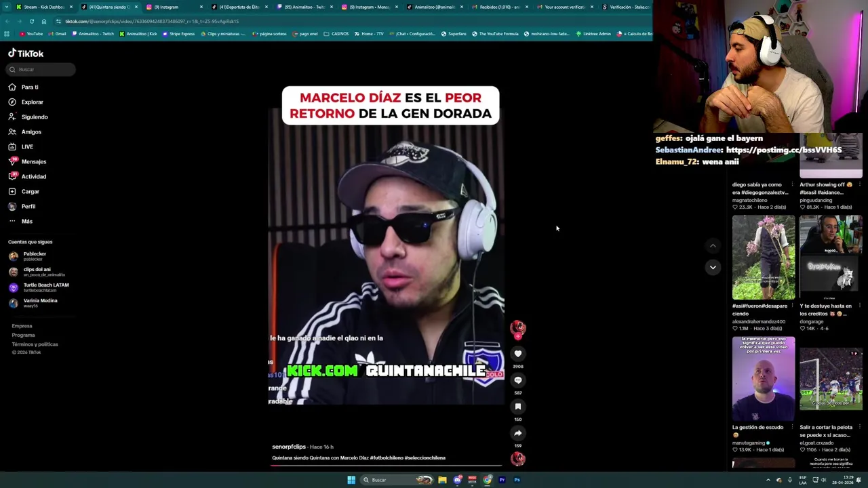Click Perfil icon in sidebar
The width and height of the screenshot is (868, 488).
tap(12, 206)
